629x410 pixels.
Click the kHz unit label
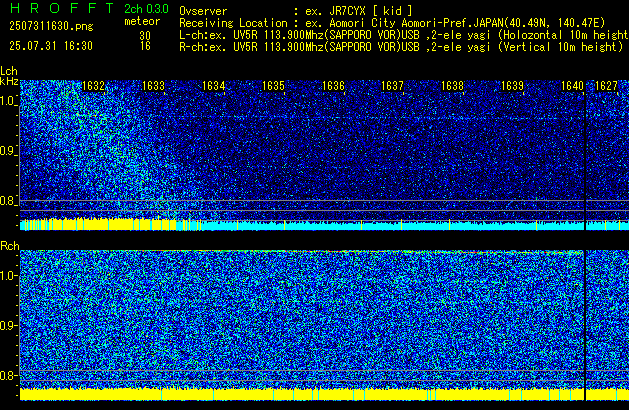(9, 81)
